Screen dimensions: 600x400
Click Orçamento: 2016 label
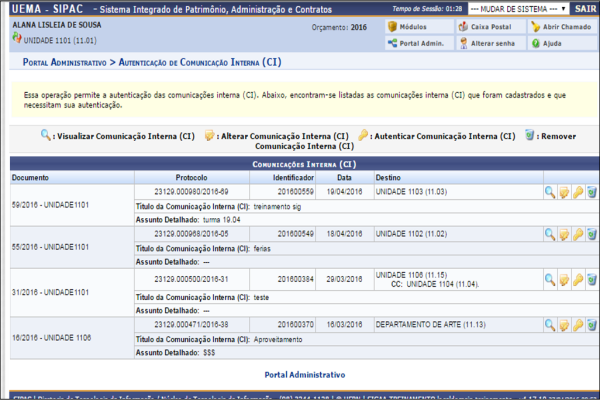[339, 27]
